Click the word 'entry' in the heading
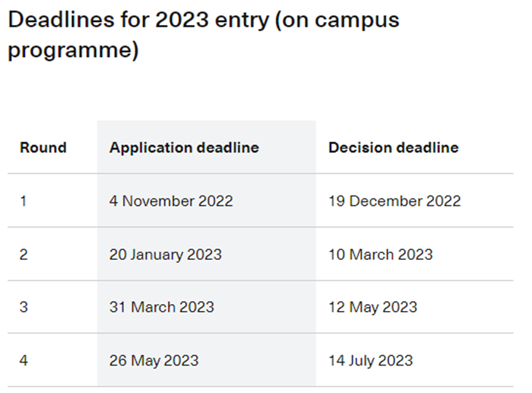This screenshot has width=532, height=393. pyautogui.click(x=242, y=21)
